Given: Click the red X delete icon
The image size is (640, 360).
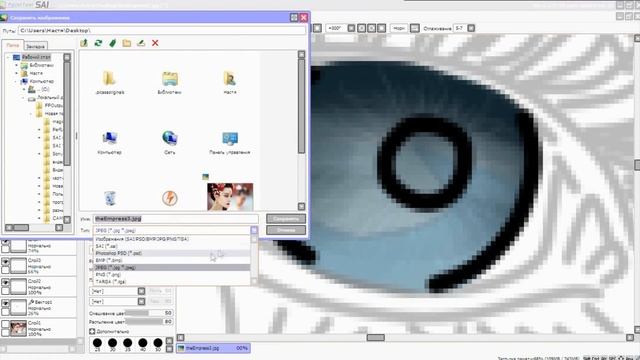Looking at the screenshot, I should [155, 43].
